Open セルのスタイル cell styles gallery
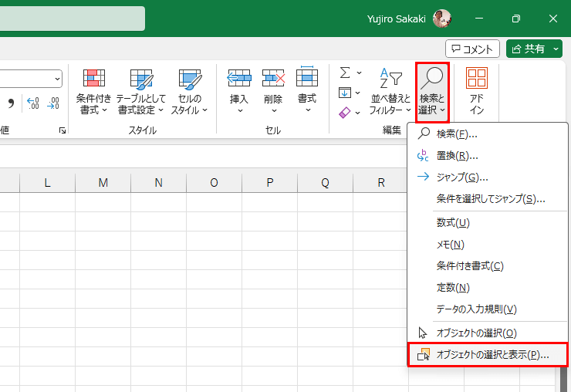 pyautogui.click(x=189, y=92)
